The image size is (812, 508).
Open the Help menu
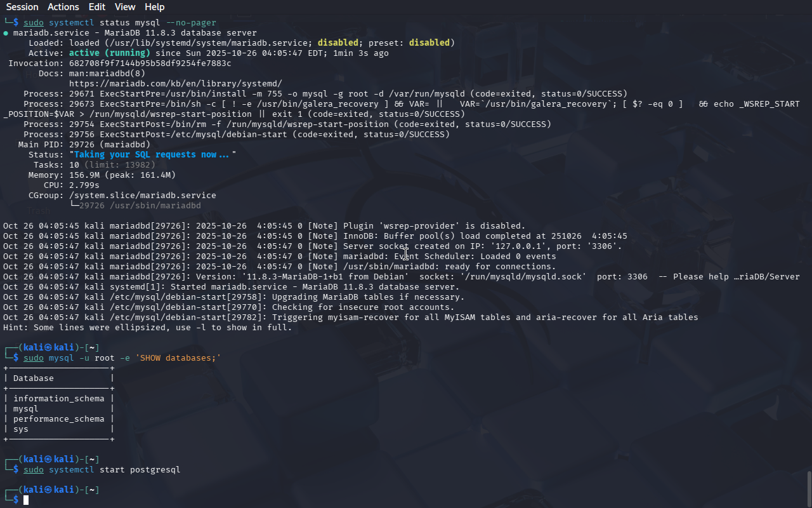[154, 7]
